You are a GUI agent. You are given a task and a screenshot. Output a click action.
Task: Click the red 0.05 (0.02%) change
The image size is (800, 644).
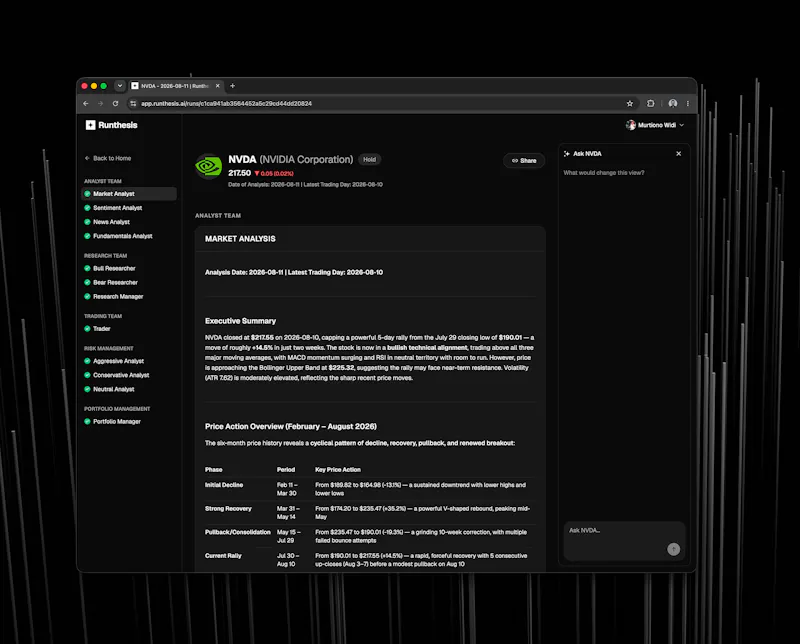274,174
